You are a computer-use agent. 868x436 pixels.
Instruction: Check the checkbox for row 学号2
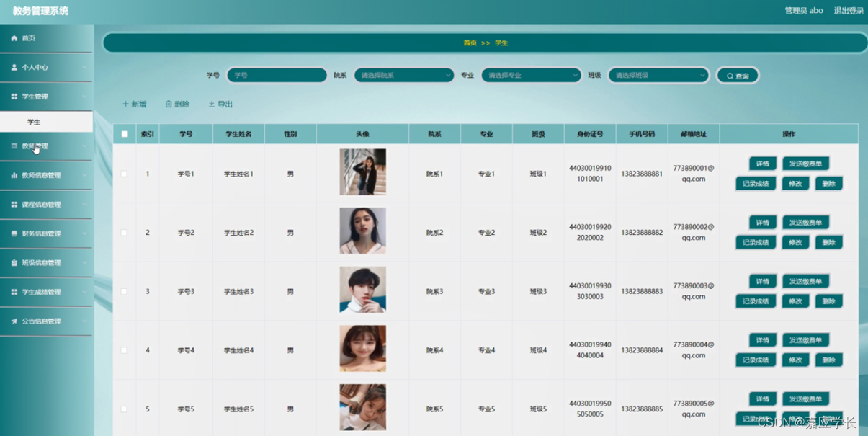[x=124, y=233]
